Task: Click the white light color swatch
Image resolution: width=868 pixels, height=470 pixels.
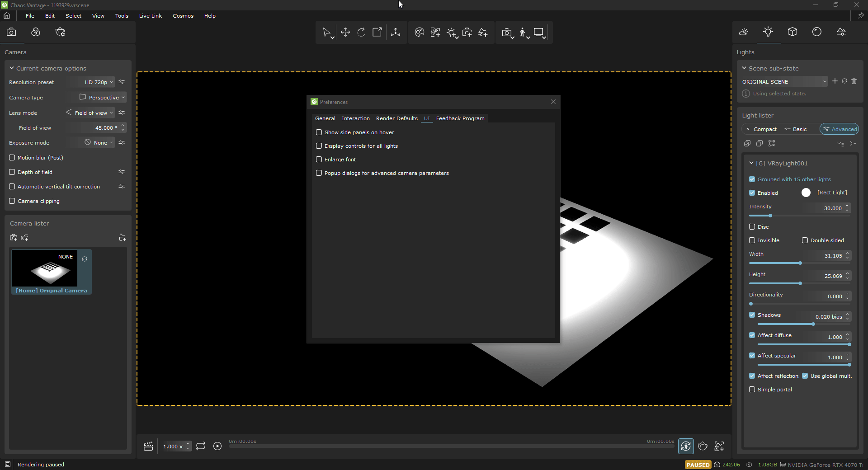Action: 806,193
